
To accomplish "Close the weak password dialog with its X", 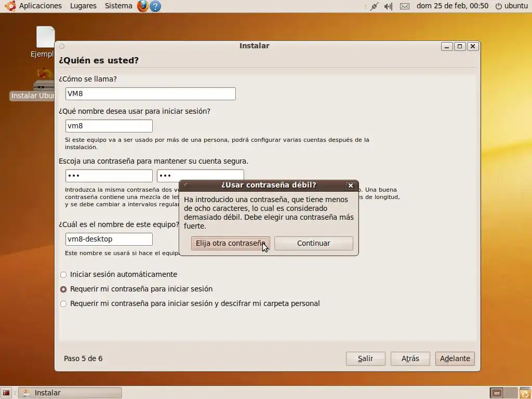I will (x=351, y=185).
